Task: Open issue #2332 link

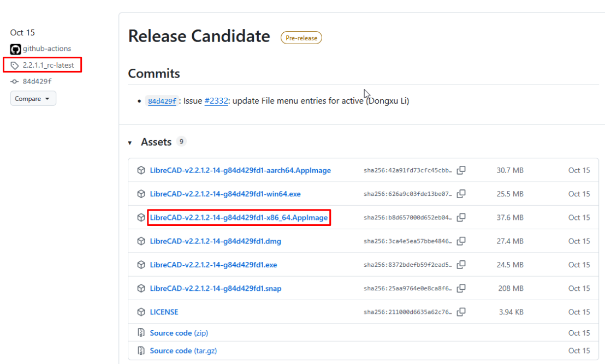Action: click(216, 101)
